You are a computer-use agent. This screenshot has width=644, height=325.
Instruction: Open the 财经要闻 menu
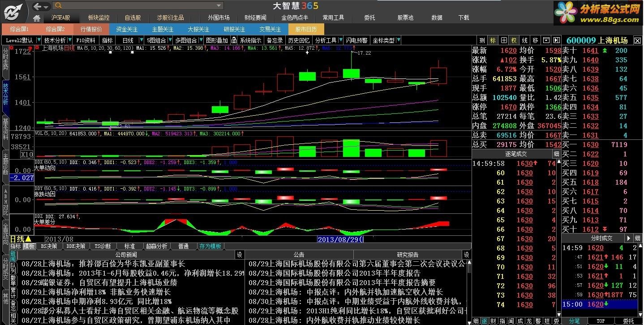point(255,18)
